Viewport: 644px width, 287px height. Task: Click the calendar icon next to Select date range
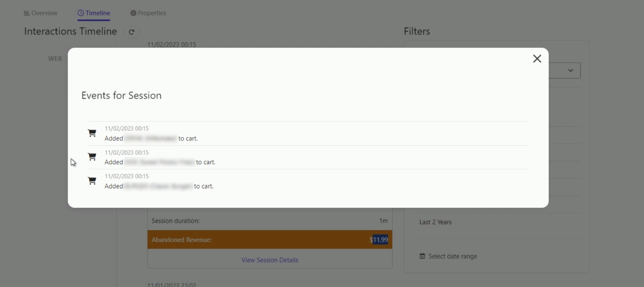click(x=422, y=256)
